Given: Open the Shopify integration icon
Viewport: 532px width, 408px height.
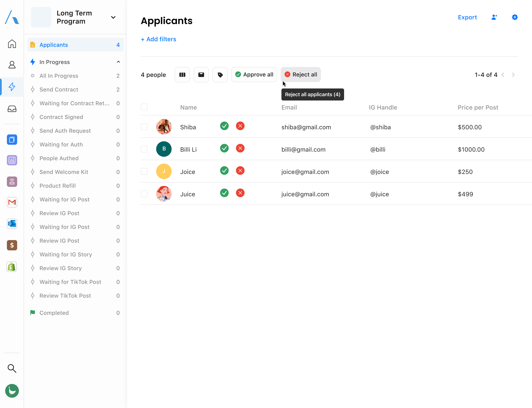Looking at the screenshot, I should point(12,267).
